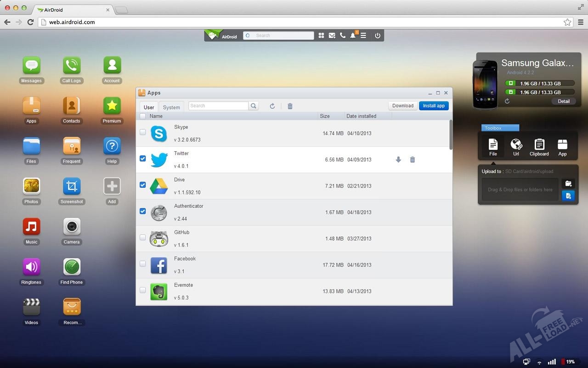Image resolution: width=588 pixels, height=368 pixels.
Task: Open the Find Phone icon
Action: click(72, 267)
